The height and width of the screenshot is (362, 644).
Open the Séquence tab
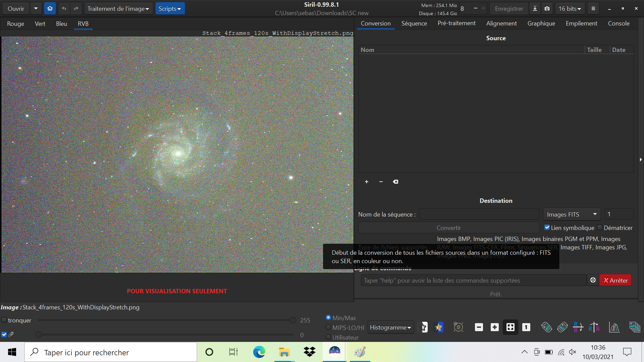point(414,23)
